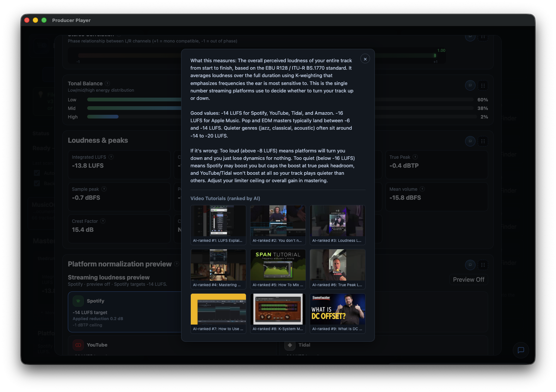This screenshot has height=392, width=556.
Task: Open video AI-ranked #1: LUFS Explai...
Action: (218, 225)
